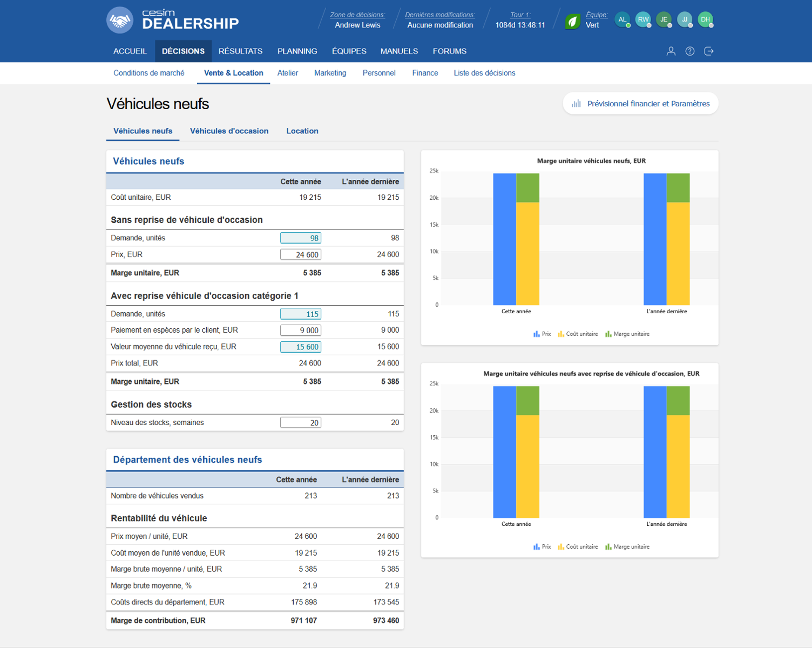Screen dimensions: 812x648
Task: Toggle Coût unitaire legend in first chart
Action: (x=578, y=334)
